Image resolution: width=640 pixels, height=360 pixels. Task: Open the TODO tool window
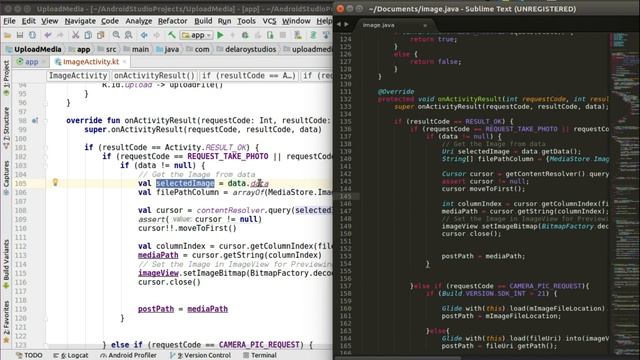[x=29, y=356]
